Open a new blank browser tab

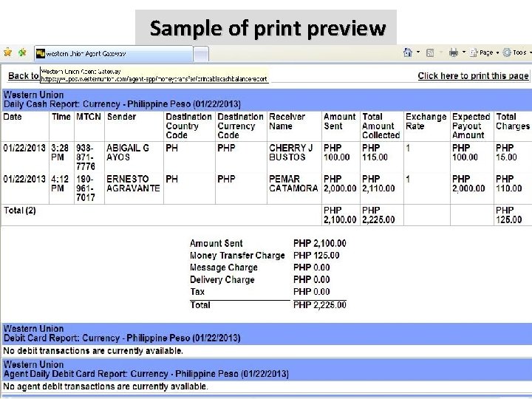point(201,54)
